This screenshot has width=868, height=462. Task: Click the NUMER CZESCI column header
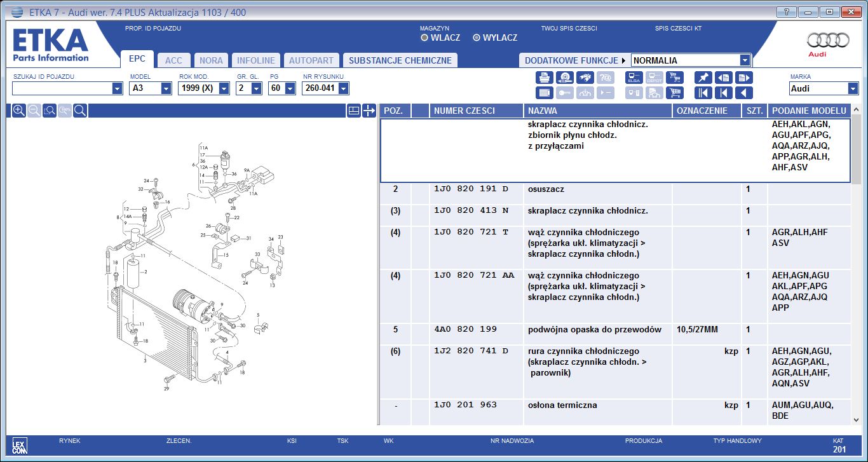click(477, 111)
